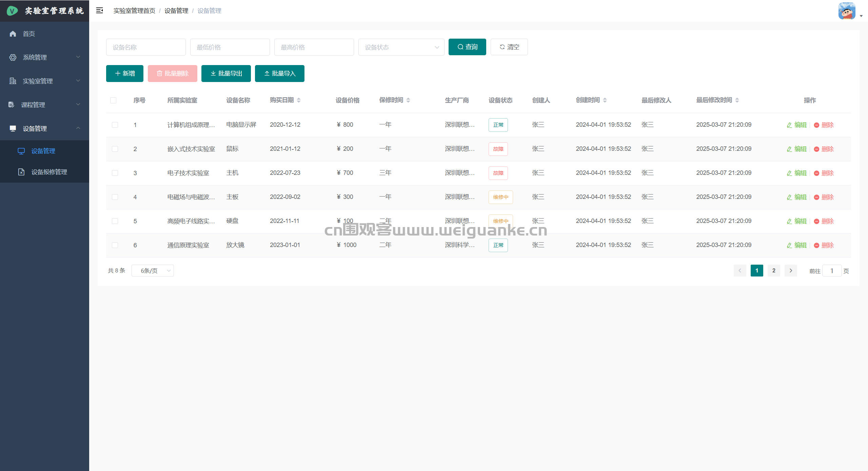The width and height of the screenshot is (868, 471).
Task: Open 设备报修管理 in the sidebar
Action: [49, 172]
